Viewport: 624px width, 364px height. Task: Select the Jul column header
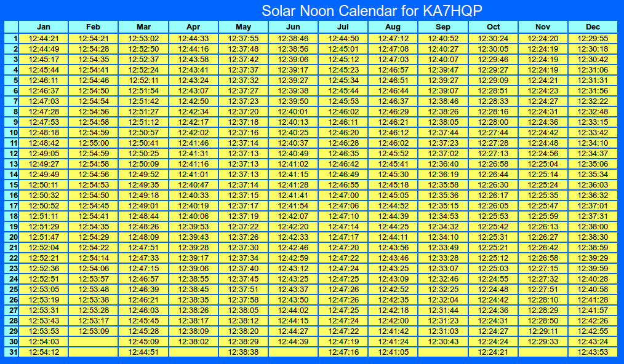343,27
